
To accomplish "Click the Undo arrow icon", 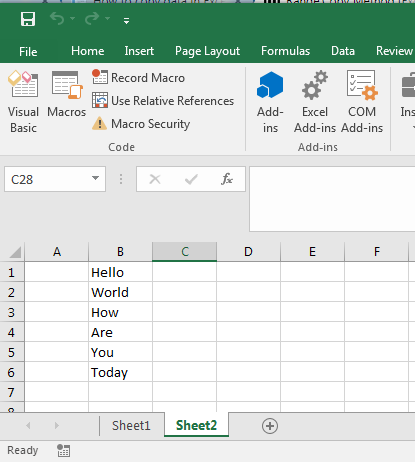I will (57, 19).
